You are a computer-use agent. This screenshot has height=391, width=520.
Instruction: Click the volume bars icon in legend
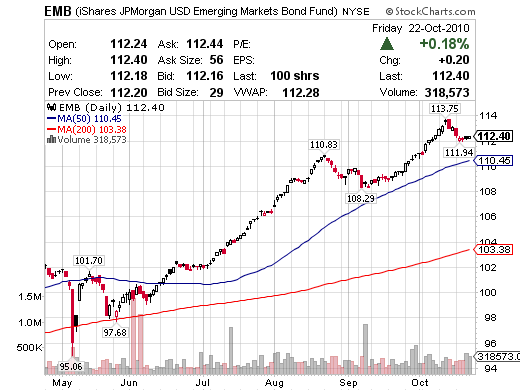click(x=51, y=139)
